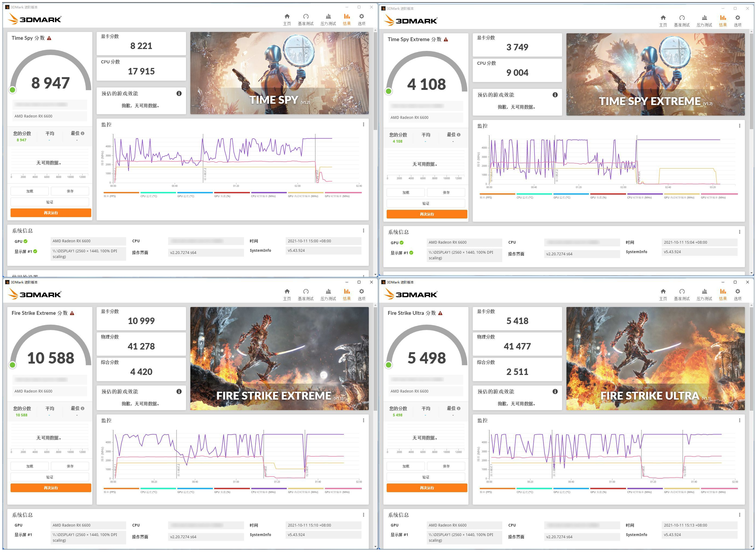Click Validate button in Fire Strike Extreme window

click(x=50, y=477)
